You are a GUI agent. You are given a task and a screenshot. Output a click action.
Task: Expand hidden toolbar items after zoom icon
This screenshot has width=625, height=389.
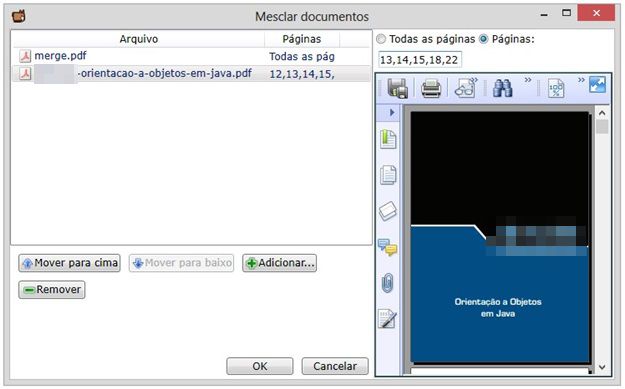(x=582, y=80)
